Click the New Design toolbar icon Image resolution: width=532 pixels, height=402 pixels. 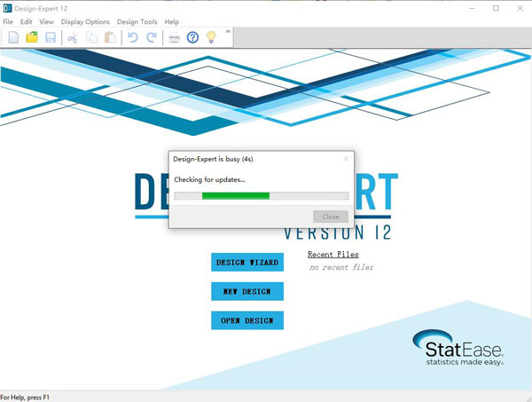point(12,37)
